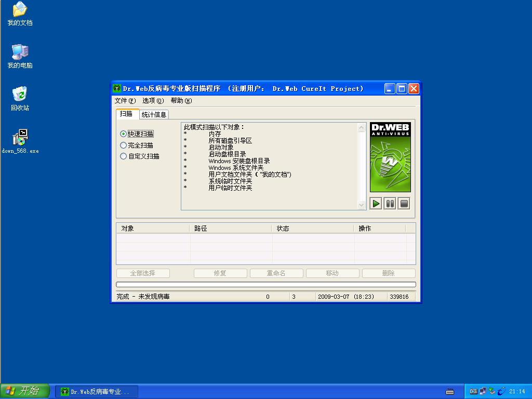Click the 启动盘根目录 line
The height and width of the screenshot is (399, 532).
coord(228,154)
